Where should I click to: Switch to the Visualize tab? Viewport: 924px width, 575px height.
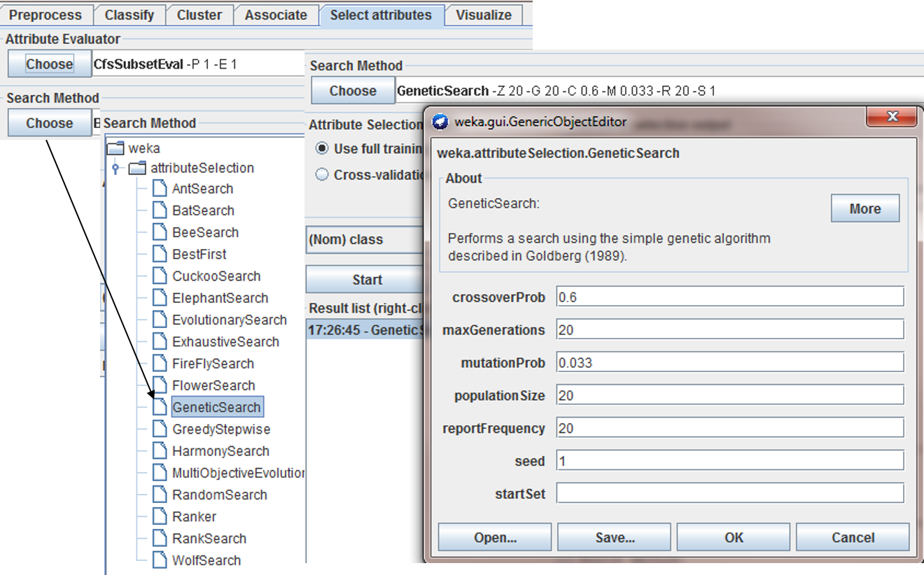click(x=484, y=15)
